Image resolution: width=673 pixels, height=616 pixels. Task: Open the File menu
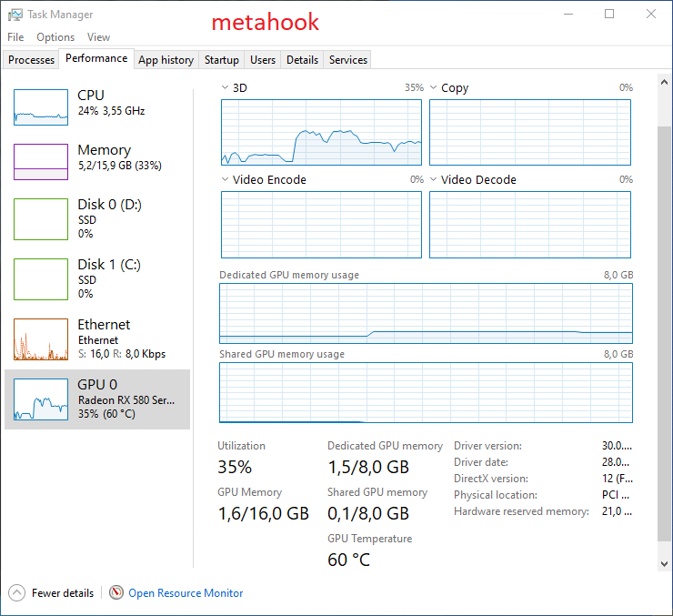click(15, 37)
